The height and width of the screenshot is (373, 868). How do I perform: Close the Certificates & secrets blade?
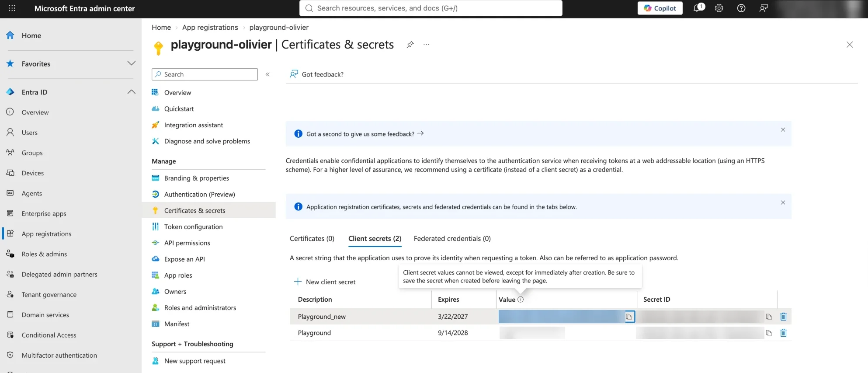click(x=850, y=45)
